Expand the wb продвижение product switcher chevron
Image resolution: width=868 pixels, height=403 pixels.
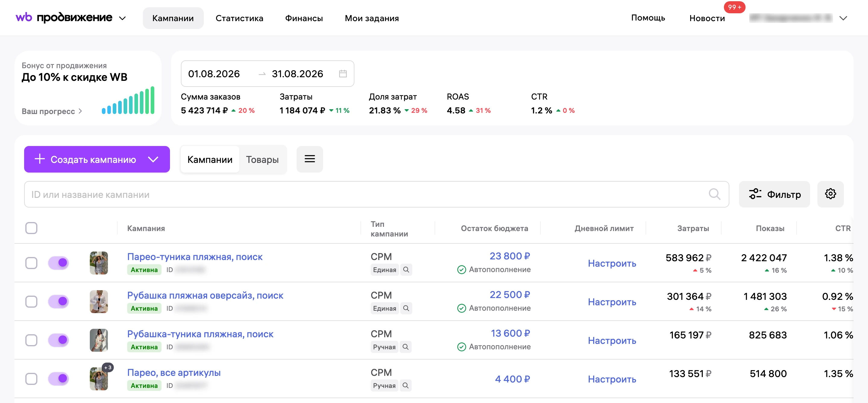(x=122, y=18)
